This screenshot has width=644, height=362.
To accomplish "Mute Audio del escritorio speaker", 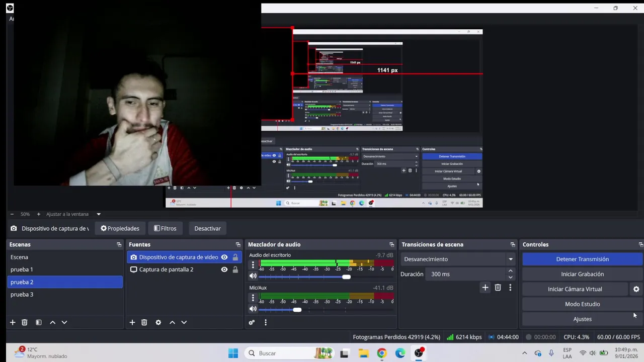I will (253, 276).
